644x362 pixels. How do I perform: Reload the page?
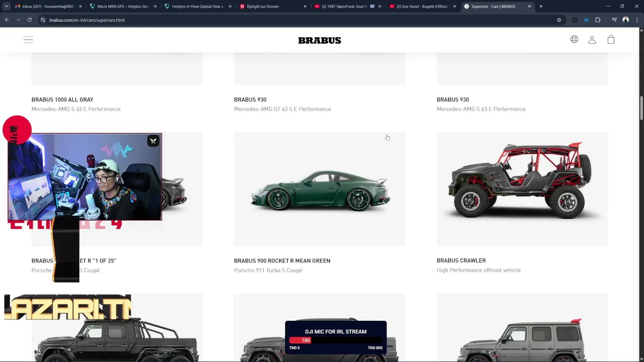[x=30, y=20]
